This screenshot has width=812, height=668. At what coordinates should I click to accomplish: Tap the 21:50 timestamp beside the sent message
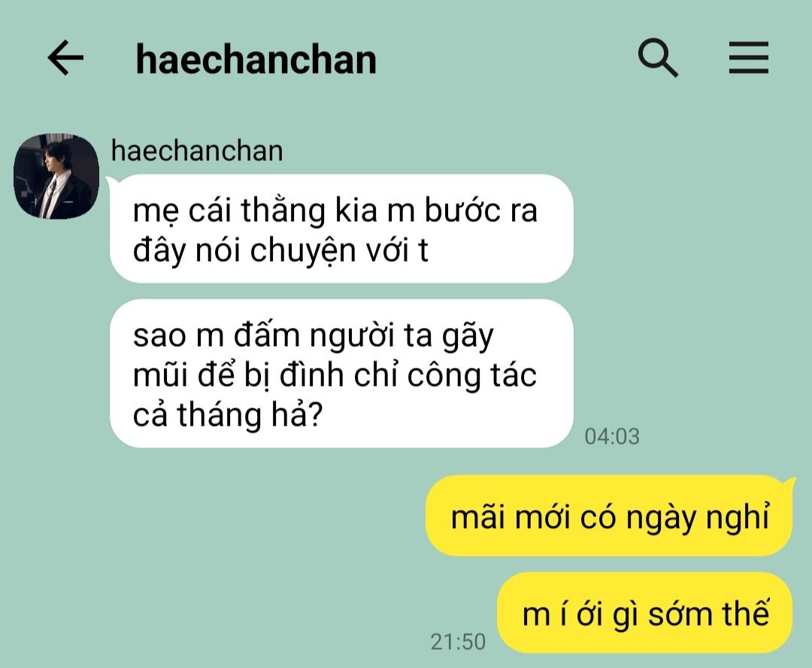(x=458, y=642)
